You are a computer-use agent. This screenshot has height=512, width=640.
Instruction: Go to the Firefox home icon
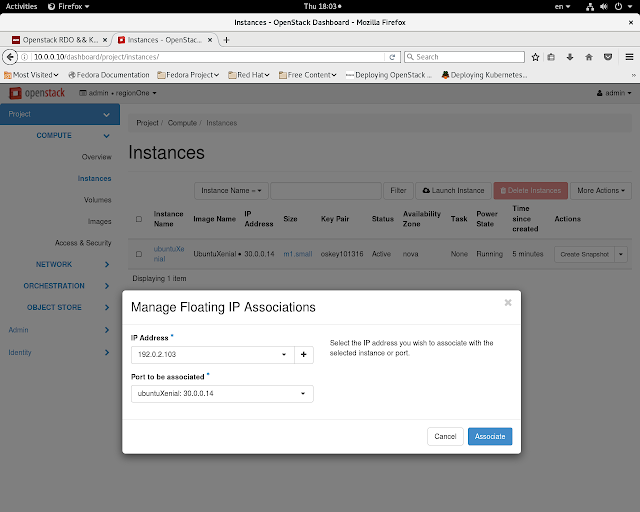pyautogui.click(x=589, y=57)
